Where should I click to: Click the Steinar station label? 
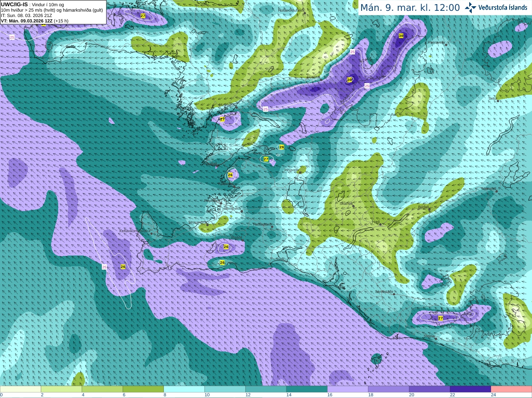[x=429, y=336]
